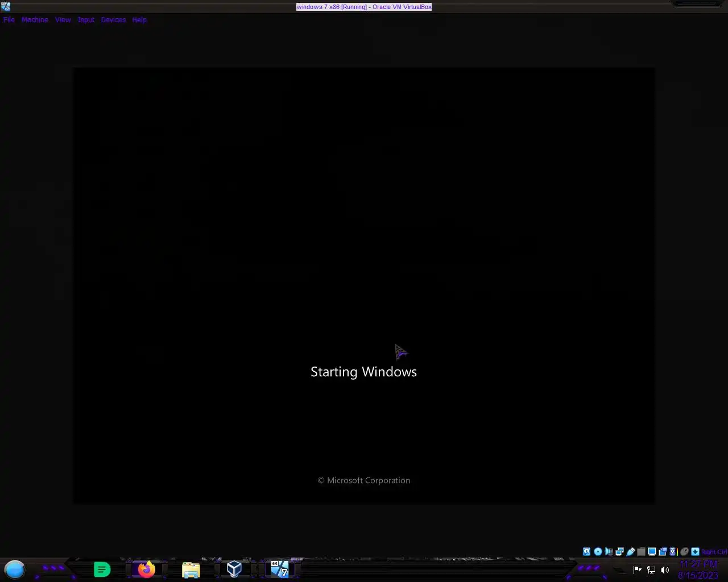This screenshot has height=582, width=728.
Task: Open the network tray icon
Action: (x=651, y=569)
